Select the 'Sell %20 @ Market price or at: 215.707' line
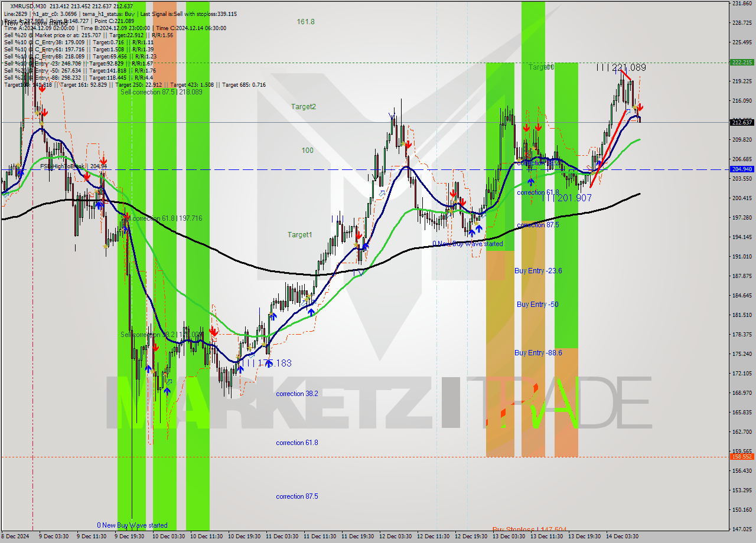The height and width of the screenshot is (543, 756). click(53, 35)
